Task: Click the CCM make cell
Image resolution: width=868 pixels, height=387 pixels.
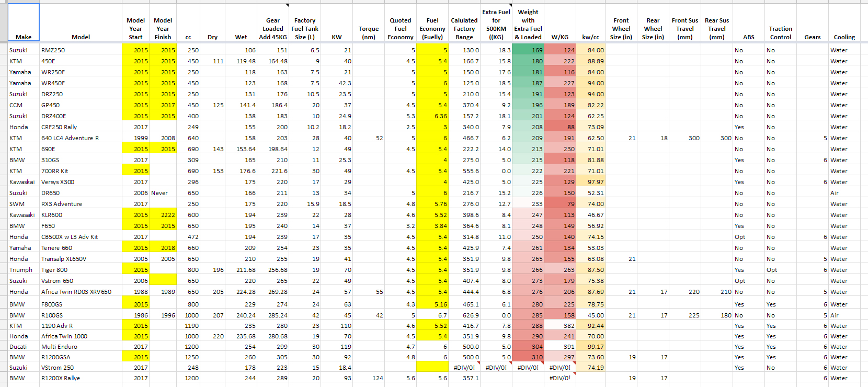Action: pyautogui.click(x=24, y=105)
